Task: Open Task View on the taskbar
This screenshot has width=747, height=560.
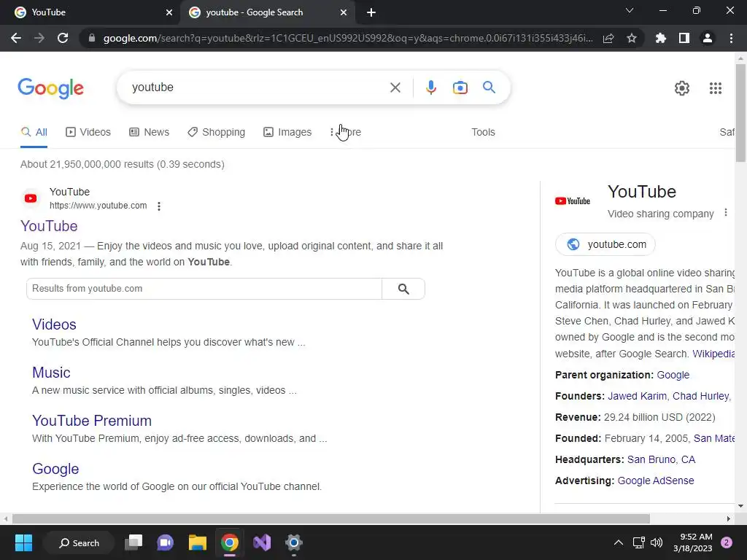Action: point(133,542)
